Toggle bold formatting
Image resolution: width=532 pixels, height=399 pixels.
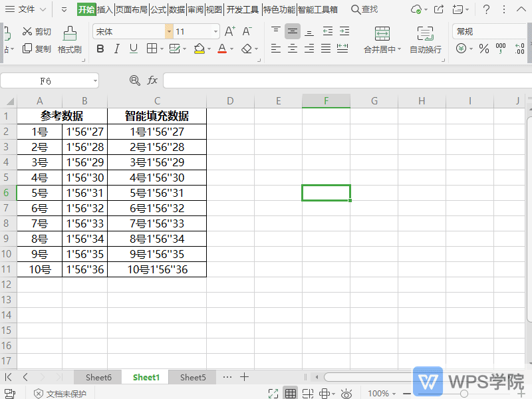point(100,49)
